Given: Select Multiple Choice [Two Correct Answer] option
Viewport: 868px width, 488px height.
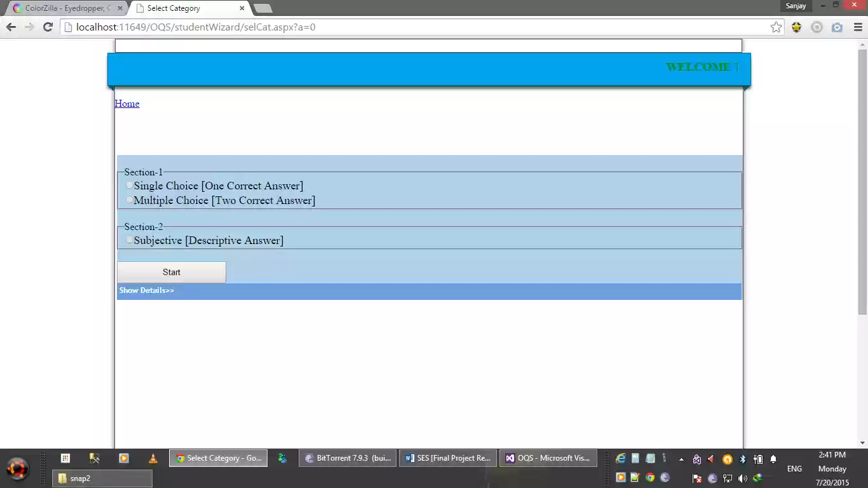Looking at the screenshot, I should 130,200.
